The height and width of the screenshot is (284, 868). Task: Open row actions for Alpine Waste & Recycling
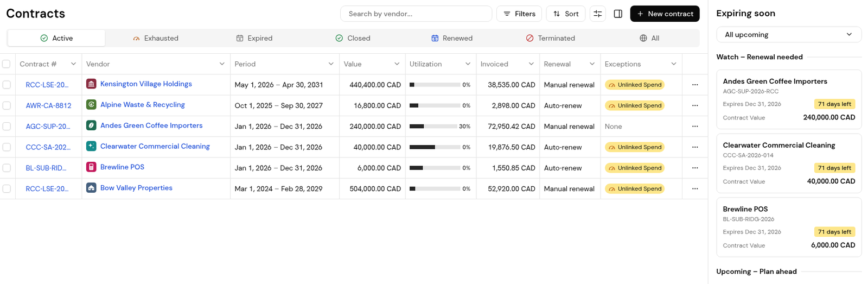point(695,105)
